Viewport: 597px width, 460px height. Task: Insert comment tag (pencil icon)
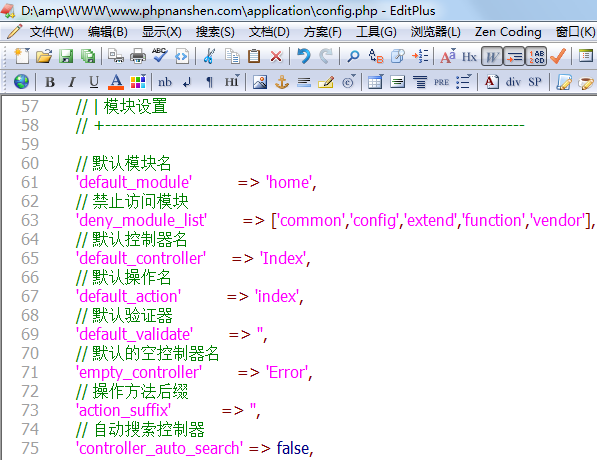pos(326,81)
